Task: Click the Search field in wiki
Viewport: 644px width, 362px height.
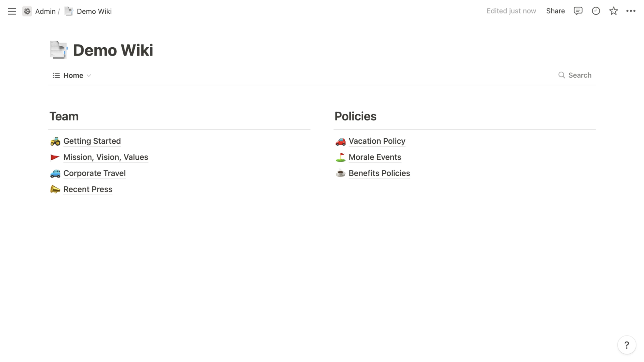Action: [x=575, y=75]
